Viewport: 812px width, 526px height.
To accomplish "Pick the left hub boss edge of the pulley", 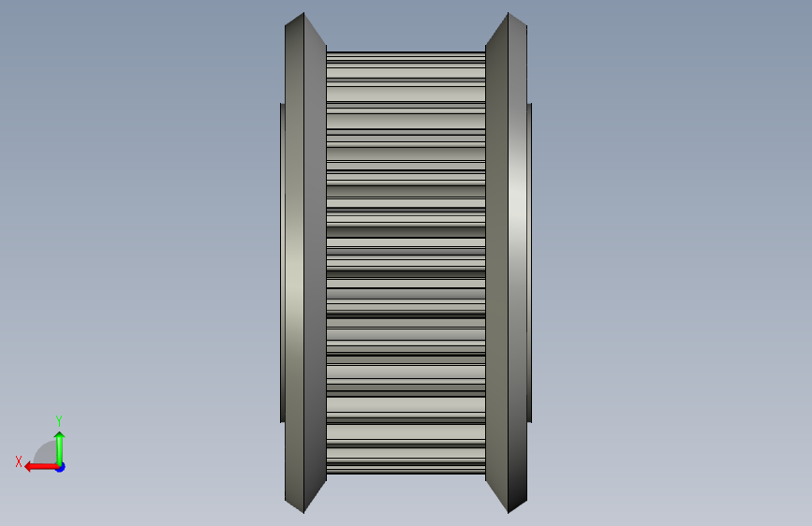I will 282,263.
